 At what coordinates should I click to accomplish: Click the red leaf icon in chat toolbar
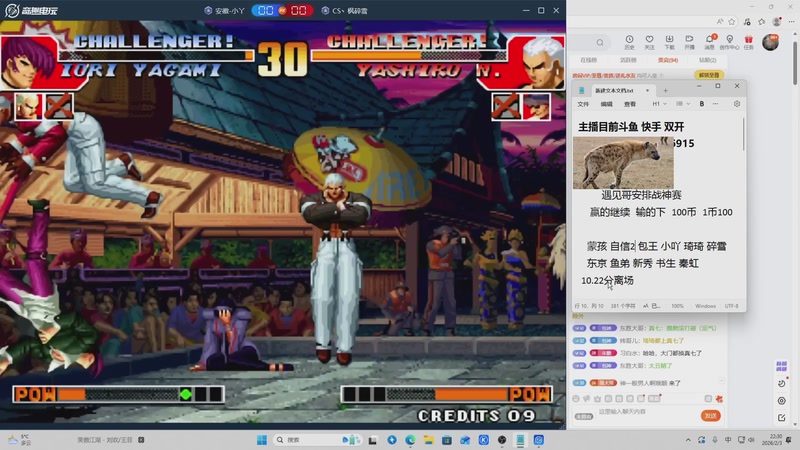(x=719, y=398)
